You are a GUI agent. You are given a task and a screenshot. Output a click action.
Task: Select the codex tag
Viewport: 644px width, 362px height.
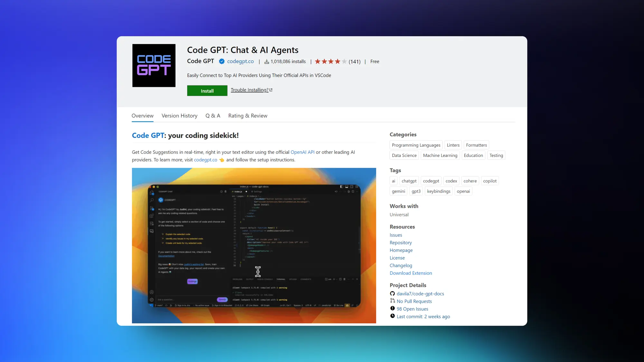coord(451,181)
